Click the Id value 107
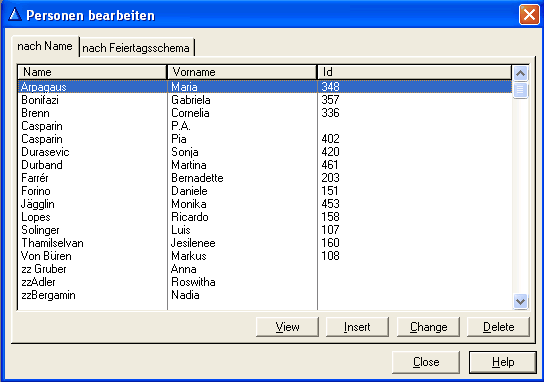The width and height of the screenshot is (544, 382). [330, 230]
